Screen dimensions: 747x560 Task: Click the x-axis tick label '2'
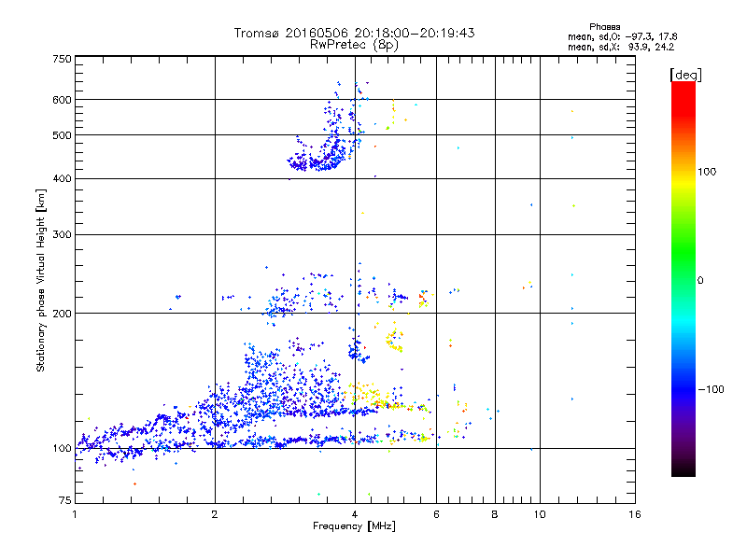[x=215, y=514]
